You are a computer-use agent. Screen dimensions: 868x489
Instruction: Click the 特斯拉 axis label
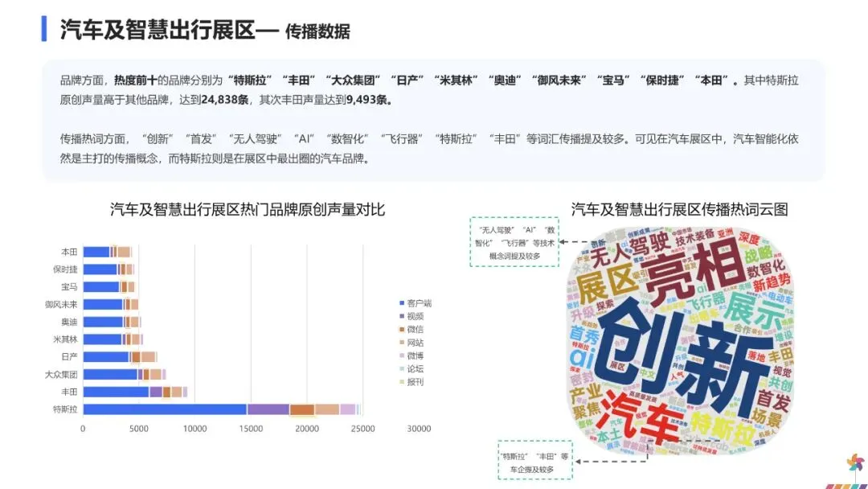coord(65,409)
